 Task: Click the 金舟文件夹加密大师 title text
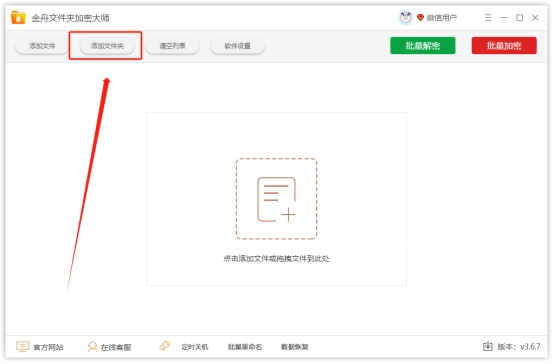coord(71,18)
